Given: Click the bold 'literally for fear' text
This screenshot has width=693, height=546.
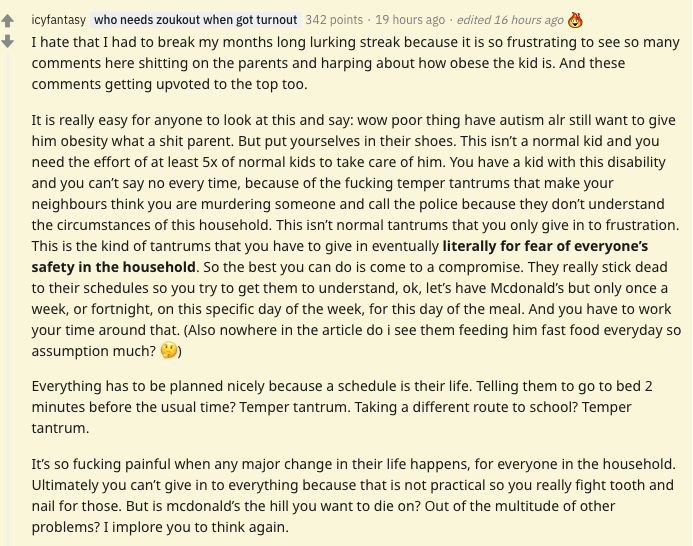Looking at the screenshot, I should tap(545, 246).
